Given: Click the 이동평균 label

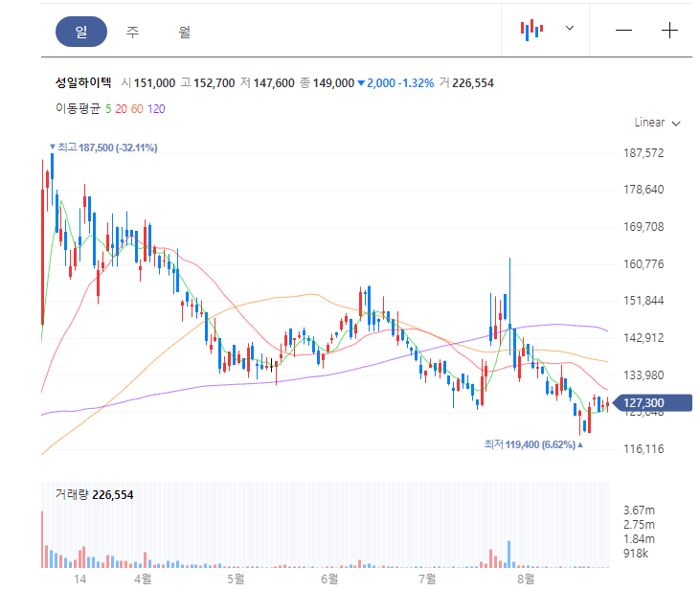Looking at the screenshot, I should (x=78, y=108).
